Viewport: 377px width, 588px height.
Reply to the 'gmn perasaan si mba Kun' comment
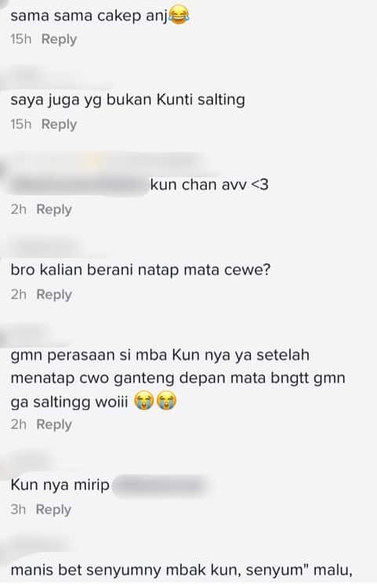(54, 425)
